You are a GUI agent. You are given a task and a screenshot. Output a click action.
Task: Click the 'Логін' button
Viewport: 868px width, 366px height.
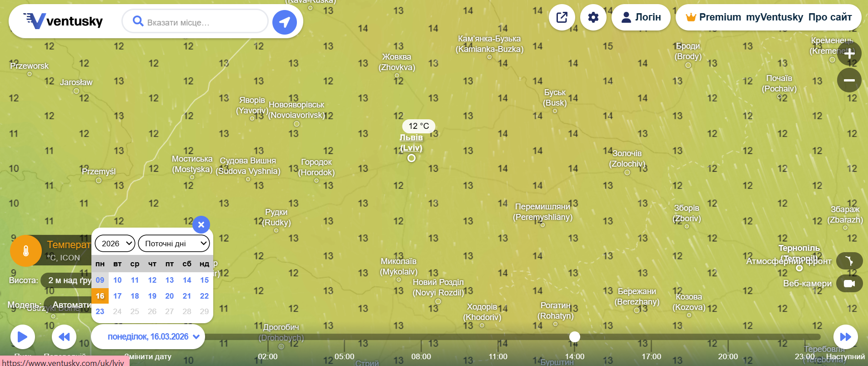[641, 17]
